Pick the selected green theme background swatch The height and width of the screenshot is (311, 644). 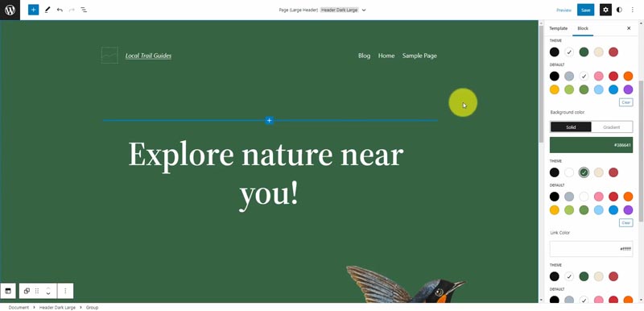pyautogui.click(x=584, y=172)
